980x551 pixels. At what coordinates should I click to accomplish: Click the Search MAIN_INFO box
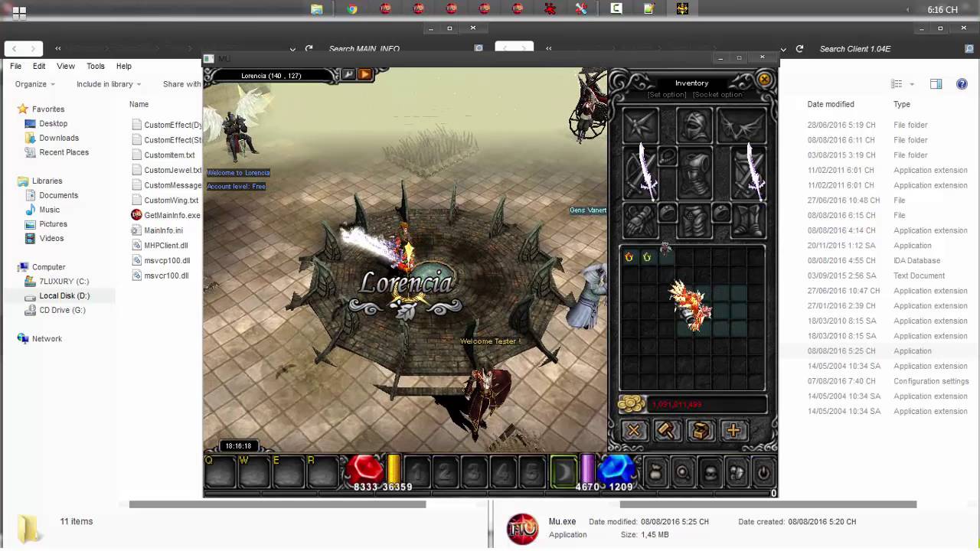[398, 49]
